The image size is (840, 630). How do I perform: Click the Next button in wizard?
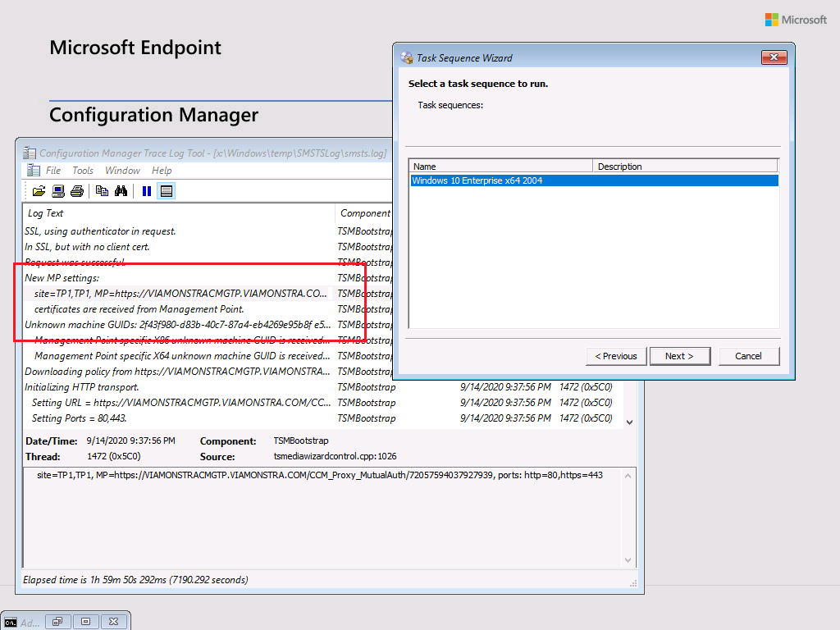click(680, 356)
